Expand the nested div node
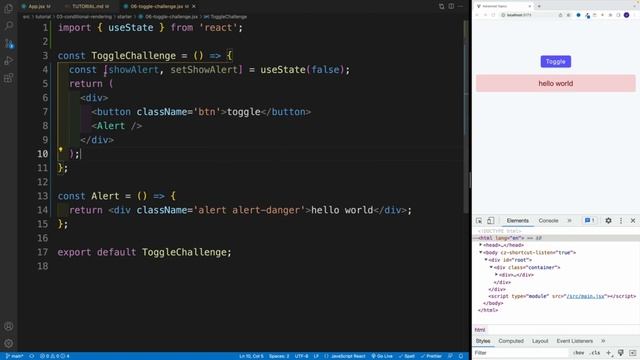The image size is (640, 360). [x=496, y=275]
